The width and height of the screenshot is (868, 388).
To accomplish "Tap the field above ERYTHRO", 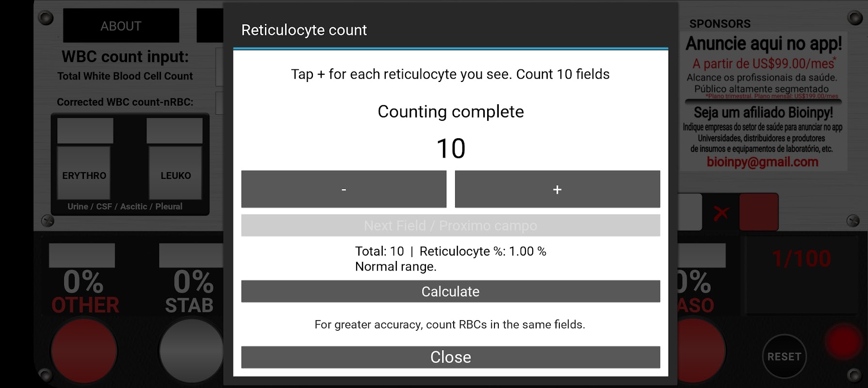I will (x=85, y=130).
